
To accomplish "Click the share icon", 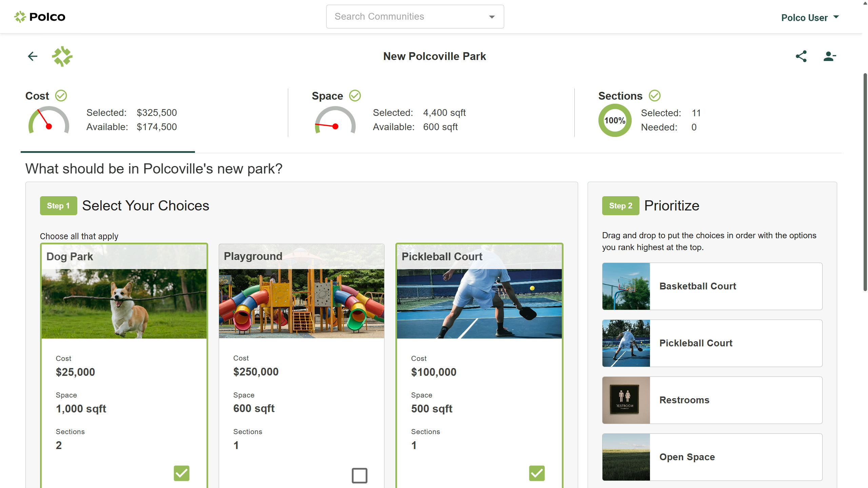I will point(801,56).
